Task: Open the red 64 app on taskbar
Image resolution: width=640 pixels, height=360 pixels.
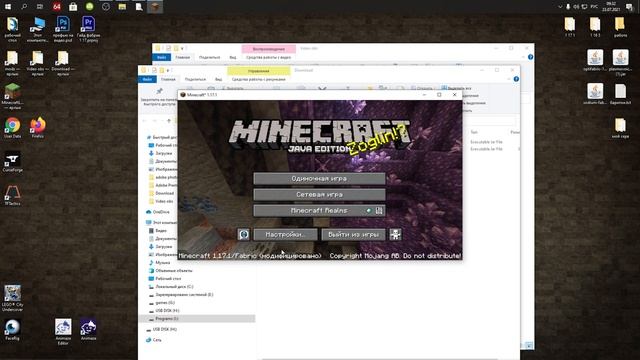Action: (57, 7)
